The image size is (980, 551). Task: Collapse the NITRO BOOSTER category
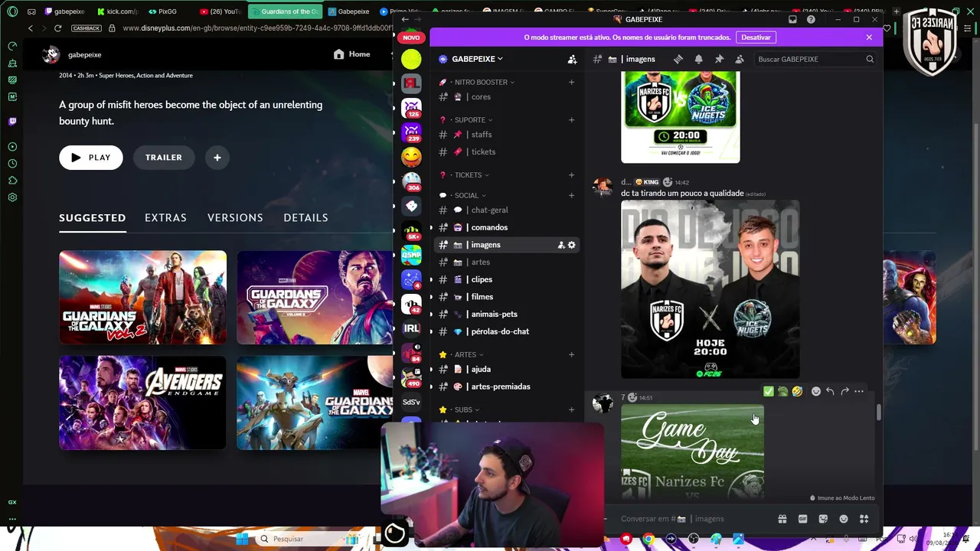click(484, 82)
